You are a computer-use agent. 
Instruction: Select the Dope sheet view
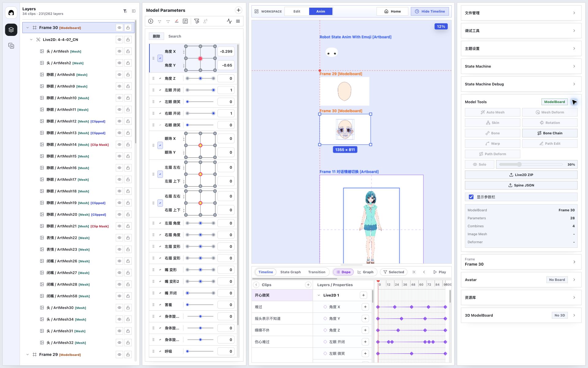point(343,272)
